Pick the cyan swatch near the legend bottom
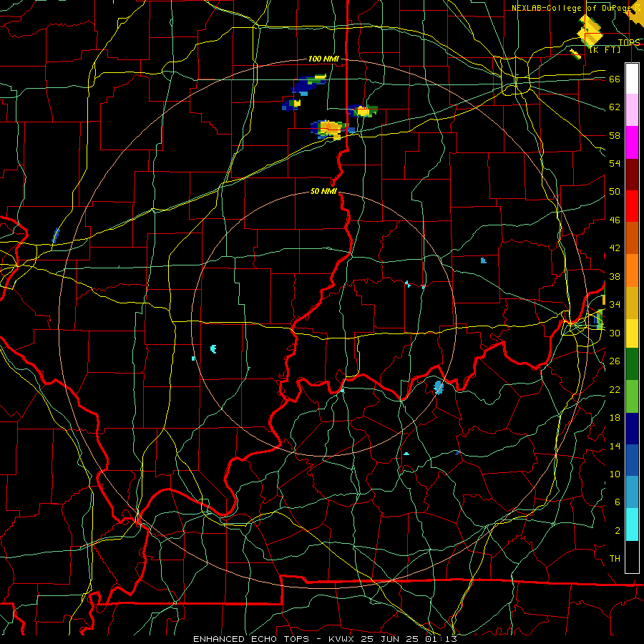644x644 pixels. point(632,525)
